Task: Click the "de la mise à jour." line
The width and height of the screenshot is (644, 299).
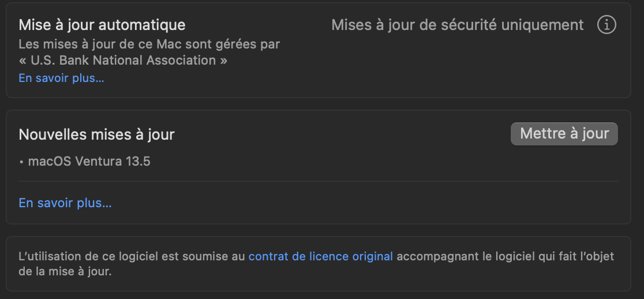Action: [65, 271]
